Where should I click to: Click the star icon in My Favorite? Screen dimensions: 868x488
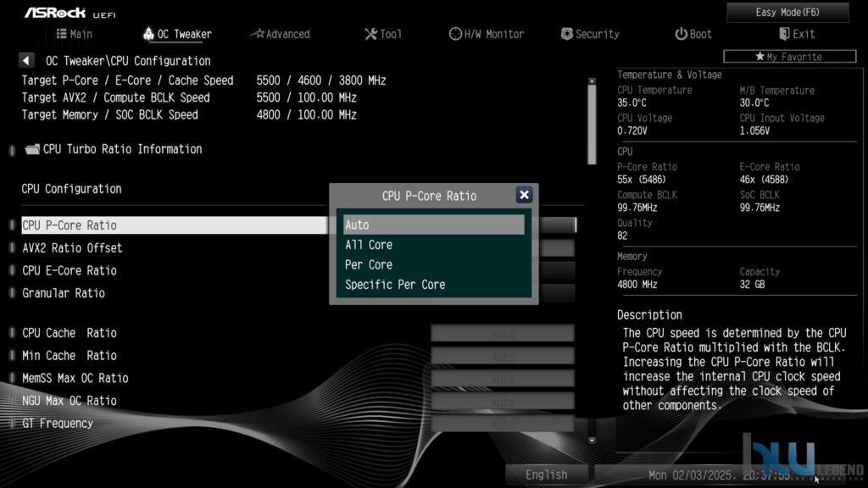pyautogui.click(x=759, y=57)
